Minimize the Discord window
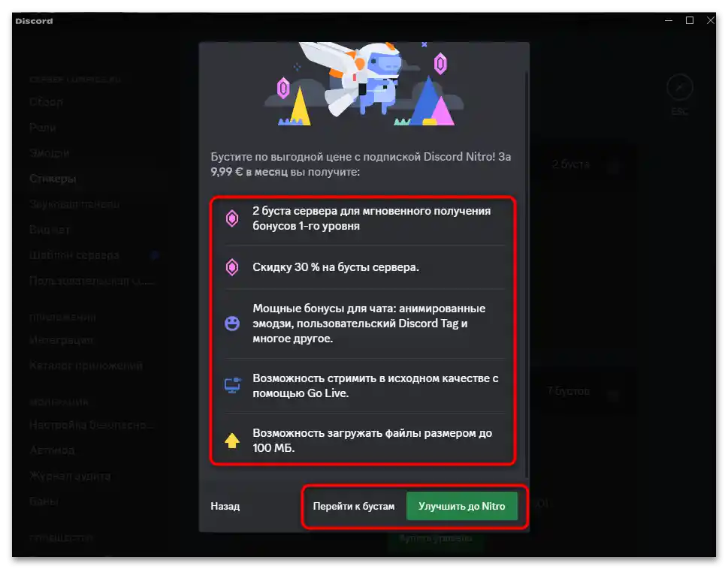728x569 pixels. click(669, 20)
